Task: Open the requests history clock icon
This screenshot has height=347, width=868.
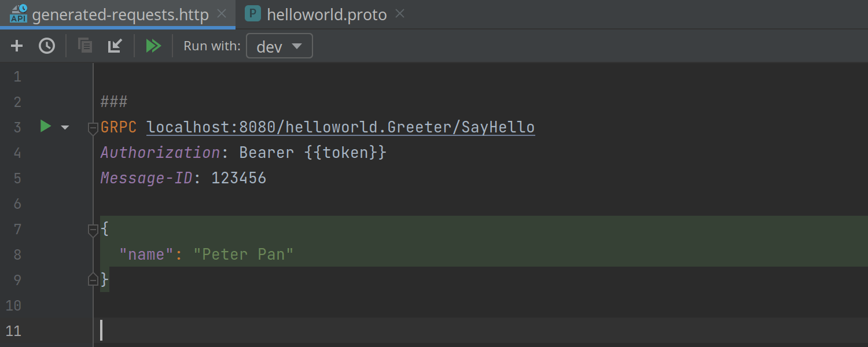Action: [x=47, y=46]
